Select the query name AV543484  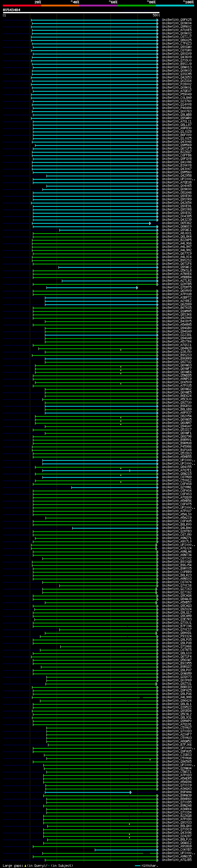[11, 10]
